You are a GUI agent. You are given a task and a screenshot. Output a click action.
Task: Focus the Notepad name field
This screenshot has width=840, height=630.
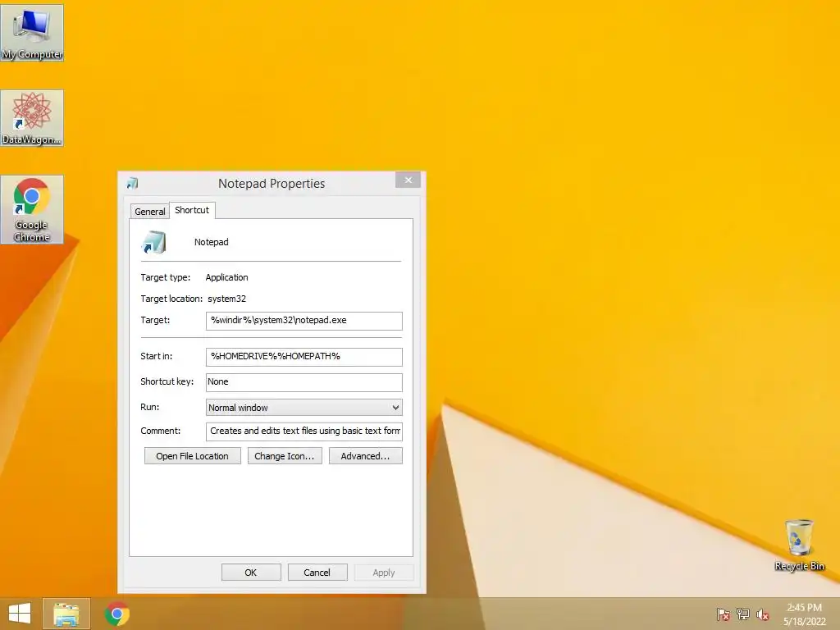(211, 242)
